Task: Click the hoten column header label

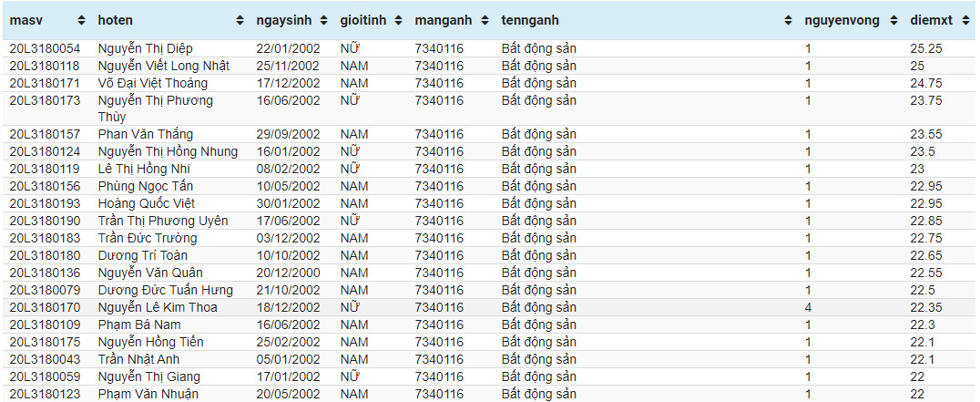Action: pos(116,21)
